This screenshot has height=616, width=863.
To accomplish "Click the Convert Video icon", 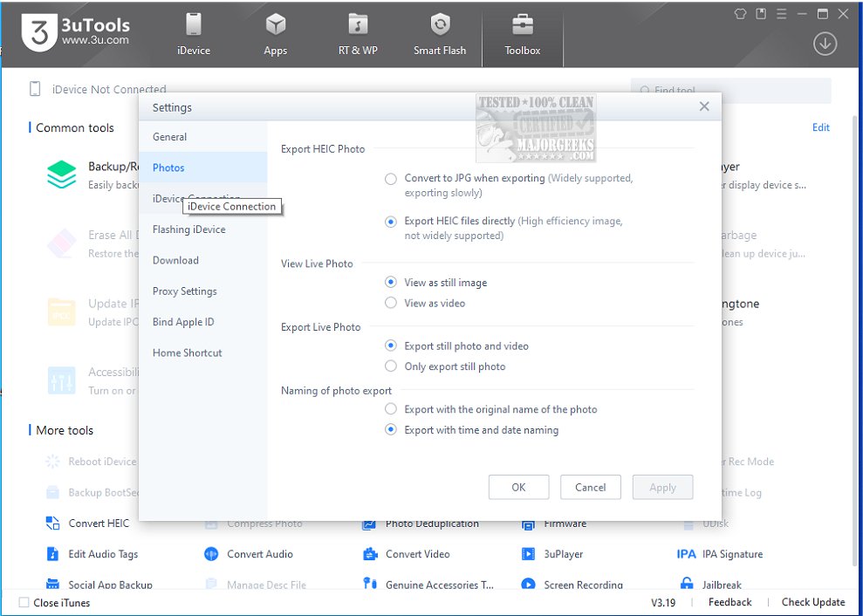I will point(370,554).
